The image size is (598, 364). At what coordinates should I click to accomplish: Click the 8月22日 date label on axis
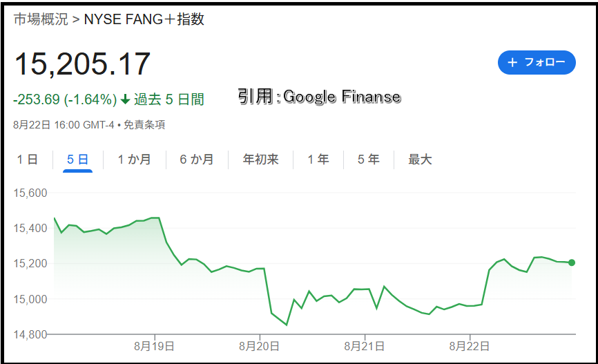[x=470, y=347]
